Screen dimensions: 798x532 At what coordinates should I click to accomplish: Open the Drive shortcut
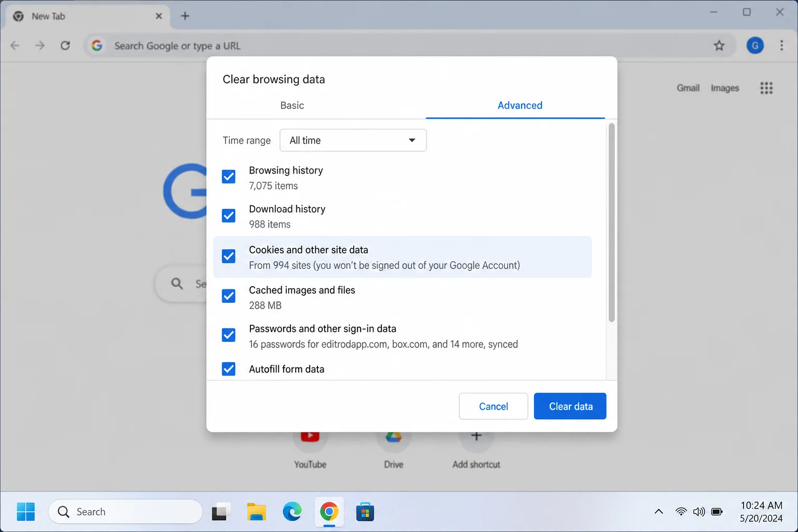pyautogui.click(x=393, y=450)
